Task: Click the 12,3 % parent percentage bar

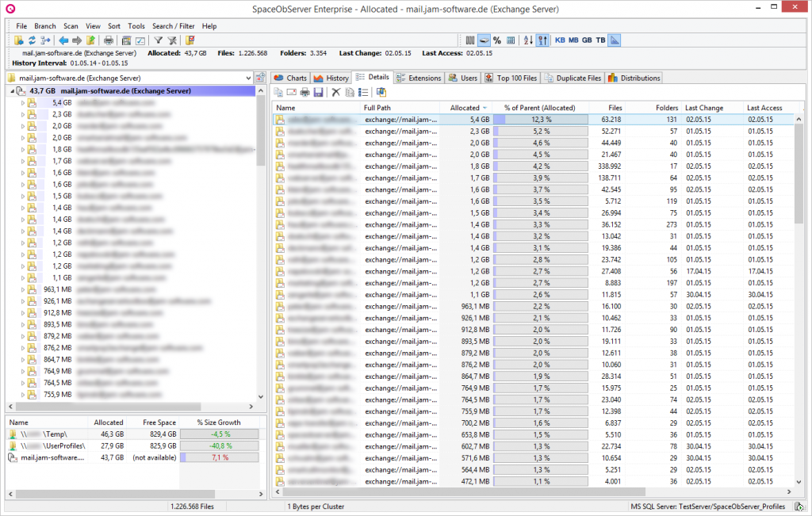Action: click(x=541, y=120)
